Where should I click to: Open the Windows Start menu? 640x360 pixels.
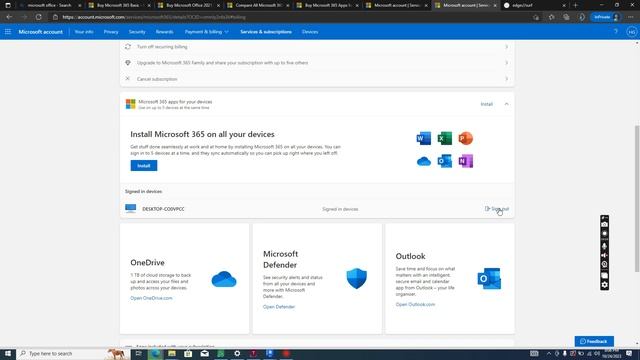(8, 353)
